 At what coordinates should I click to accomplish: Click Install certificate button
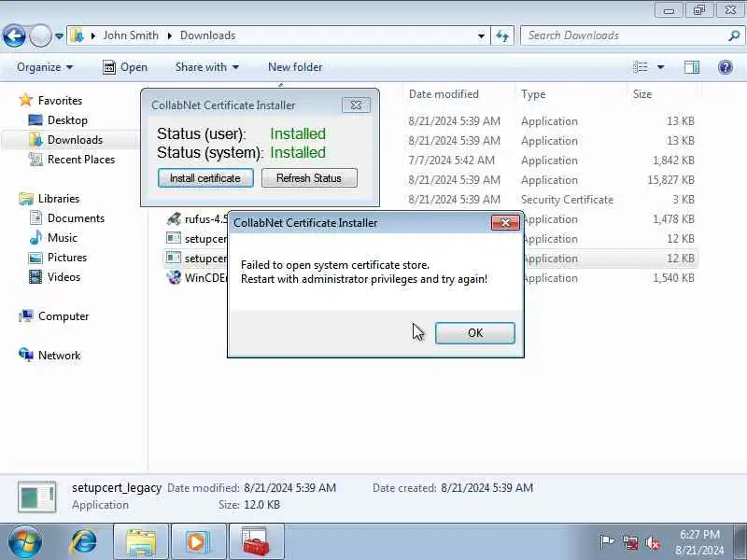(205, 178)
